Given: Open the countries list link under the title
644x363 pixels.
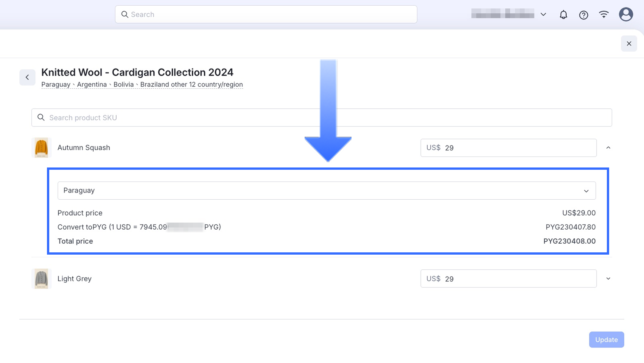Looking at the screenshot, I should pyautogui.click(x=142, y=84).
